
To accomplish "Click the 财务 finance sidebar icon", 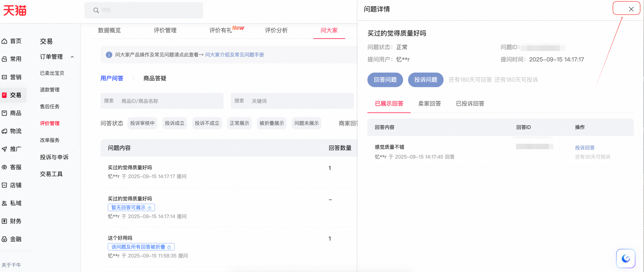I will (x=4, y=221).
